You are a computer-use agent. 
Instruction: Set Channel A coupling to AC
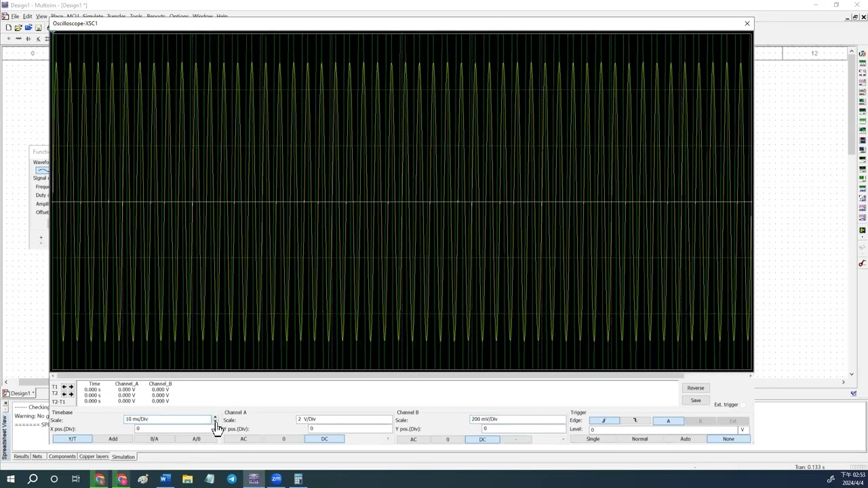pos(243,439)
